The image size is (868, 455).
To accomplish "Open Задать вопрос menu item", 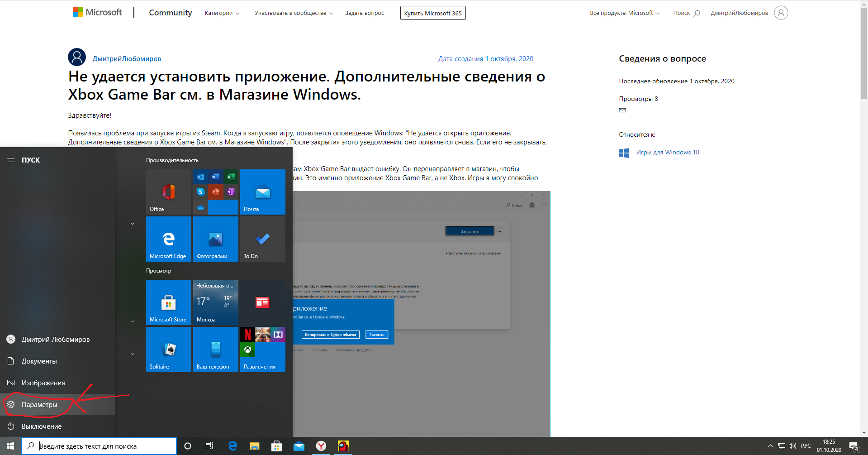I will pyautogui.click(x=365, y=13).
